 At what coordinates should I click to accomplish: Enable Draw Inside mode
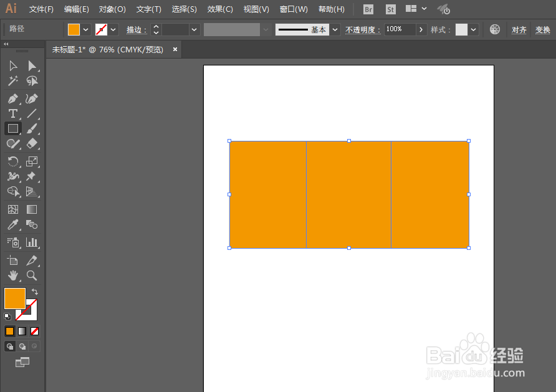(x=34, y=347)
